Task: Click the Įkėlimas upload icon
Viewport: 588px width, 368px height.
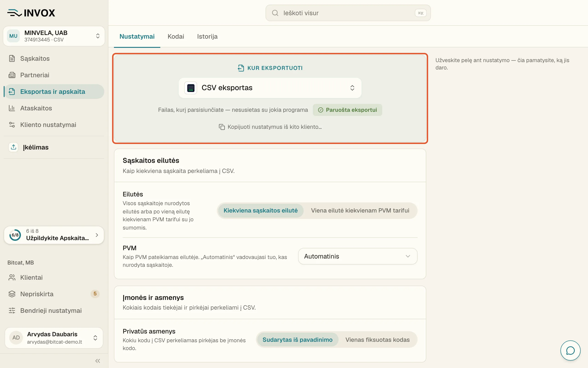Action: (13, 147)
